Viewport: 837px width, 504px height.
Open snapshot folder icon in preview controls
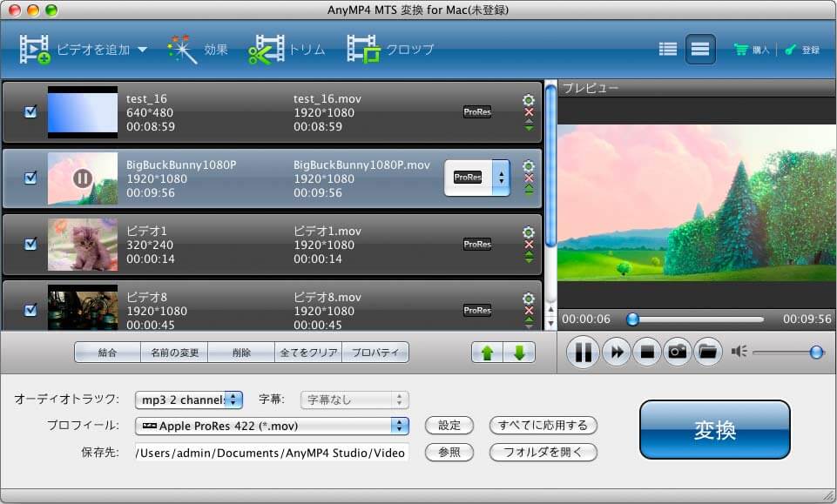(x=708, y=352)
